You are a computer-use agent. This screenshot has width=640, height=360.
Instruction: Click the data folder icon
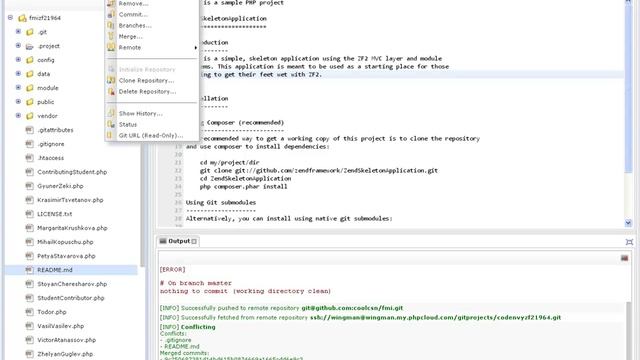[x=30, y=74]
